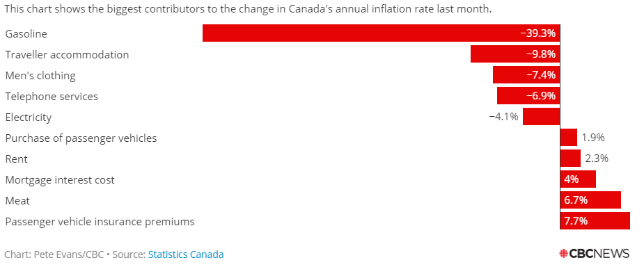Click the CBC gem logo icon
The image size is (644, 267).
(563, 254)
